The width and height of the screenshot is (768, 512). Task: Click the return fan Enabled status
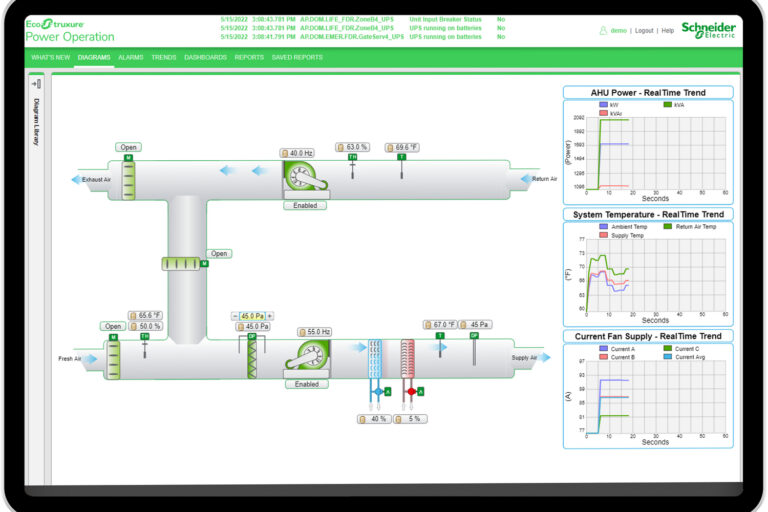coord(305,206)
